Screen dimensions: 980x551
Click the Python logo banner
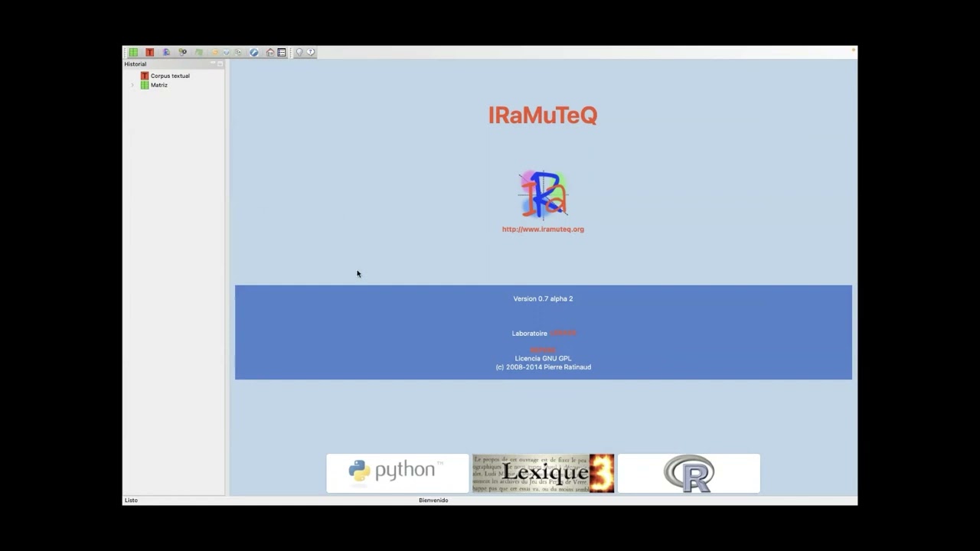(397, 473)
